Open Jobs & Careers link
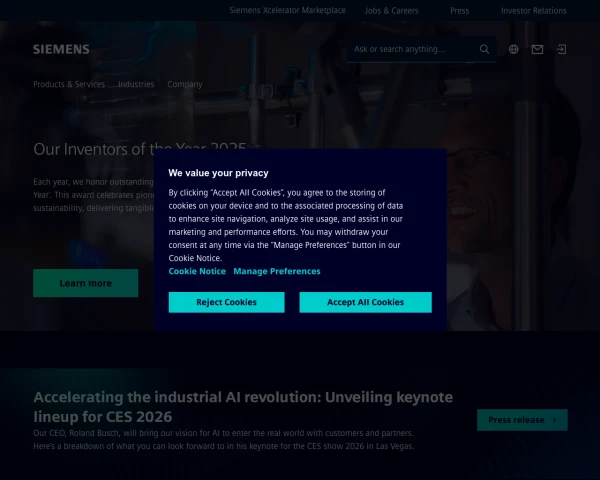The image size is (600, 480). pos(391,11)
